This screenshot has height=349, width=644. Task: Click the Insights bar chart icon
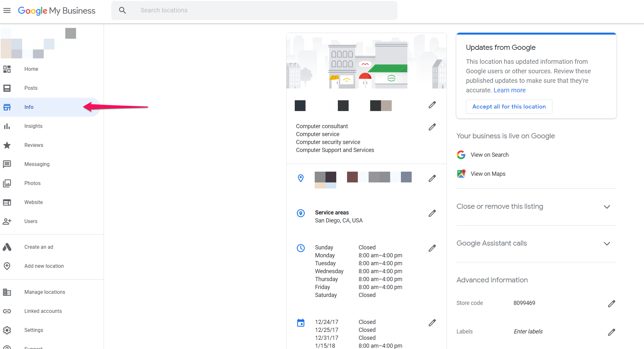7,126
